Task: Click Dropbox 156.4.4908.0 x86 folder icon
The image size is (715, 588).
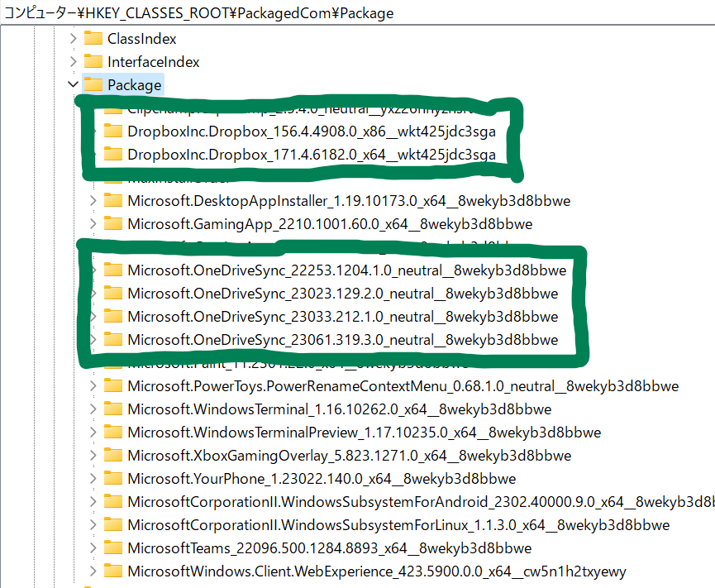Action: pyautogui.click(x=113, y=131)
